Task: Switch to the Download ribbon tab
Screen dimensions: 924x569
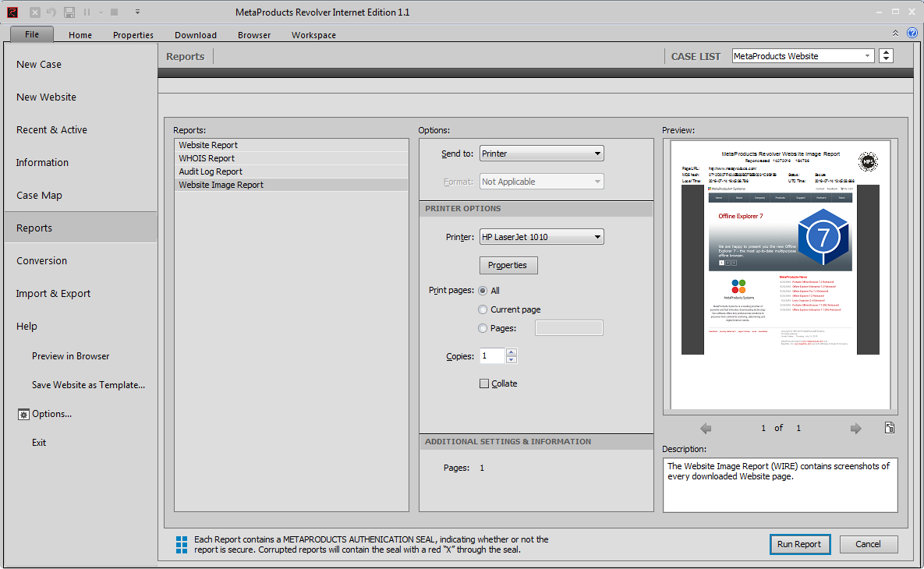Action: click(195, 35)
